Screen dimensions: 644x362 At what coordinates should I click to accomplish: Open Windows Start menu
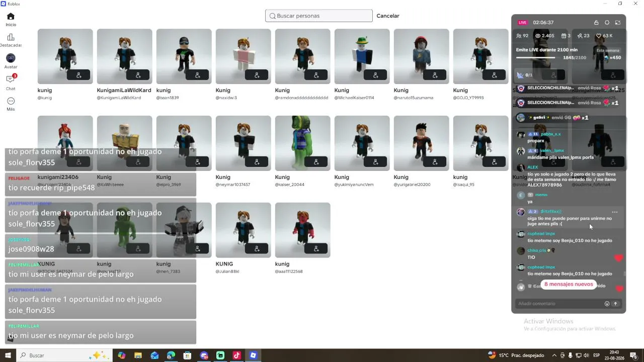pyautogui.click(x=8, y=355)
